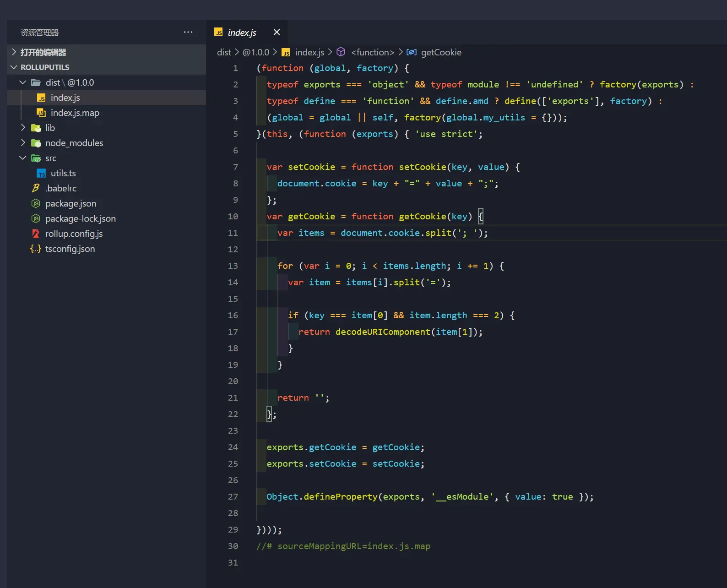Collapse the ROLLUPUTILS project section
Screen dimensions: 727x588
[14, 67]
